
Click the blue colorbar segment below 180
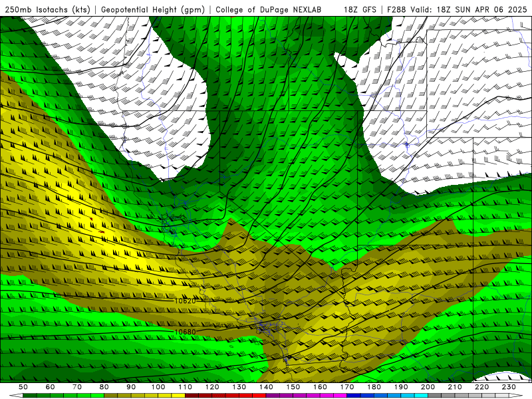pyautogui.click(x=381, y=396)
